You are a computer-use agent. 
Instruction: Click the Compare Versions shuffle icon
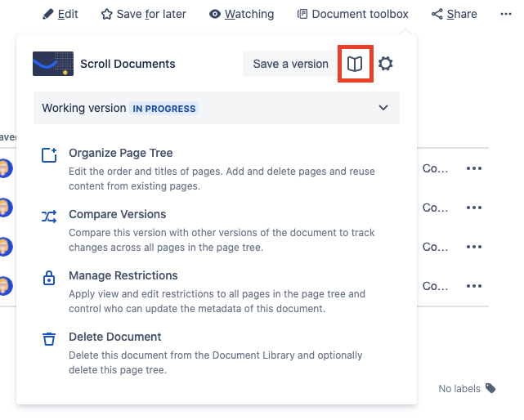(x=49, y=217)
